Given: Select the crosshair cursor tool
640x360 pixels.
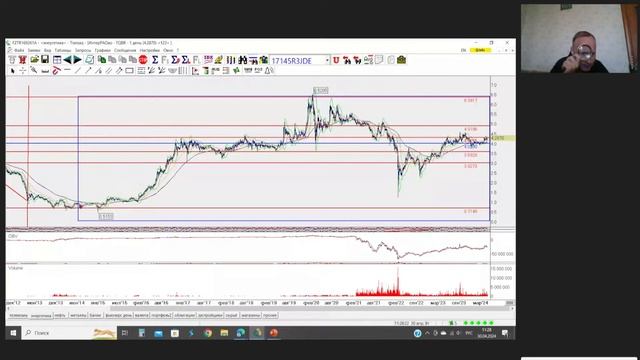Looking at the screenshot, I should tap(23, 71).
